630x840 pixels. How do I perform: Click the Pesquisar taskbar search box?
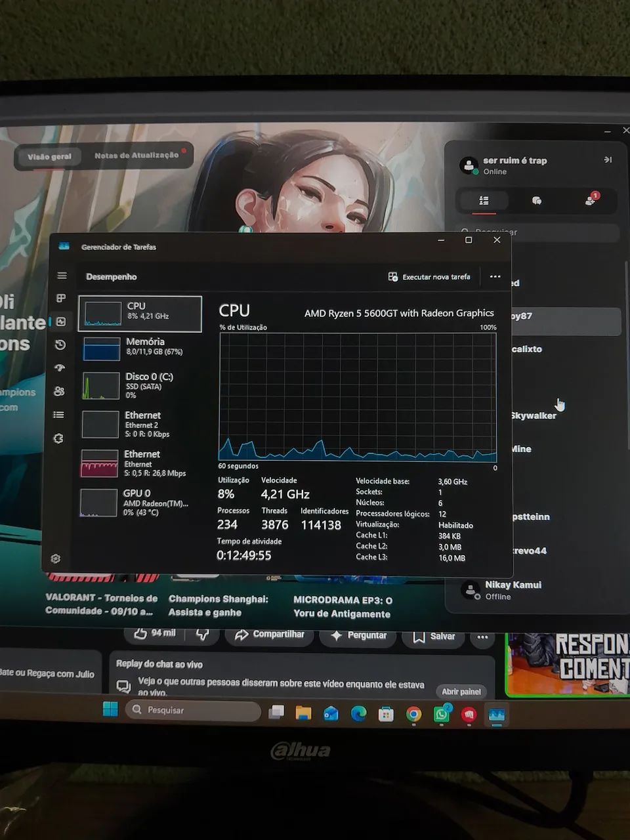[x=193, y=710]
